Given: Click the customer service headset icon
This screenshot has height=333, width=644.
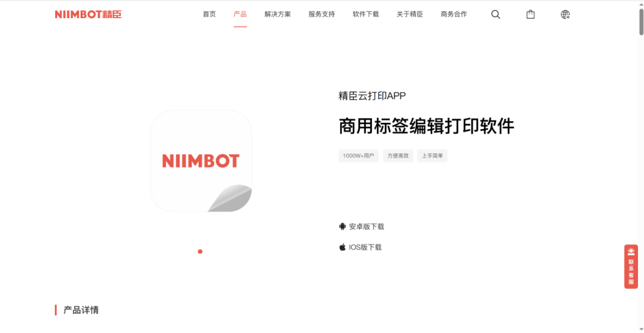Looking at the screenshot, I should coord(631,252).
